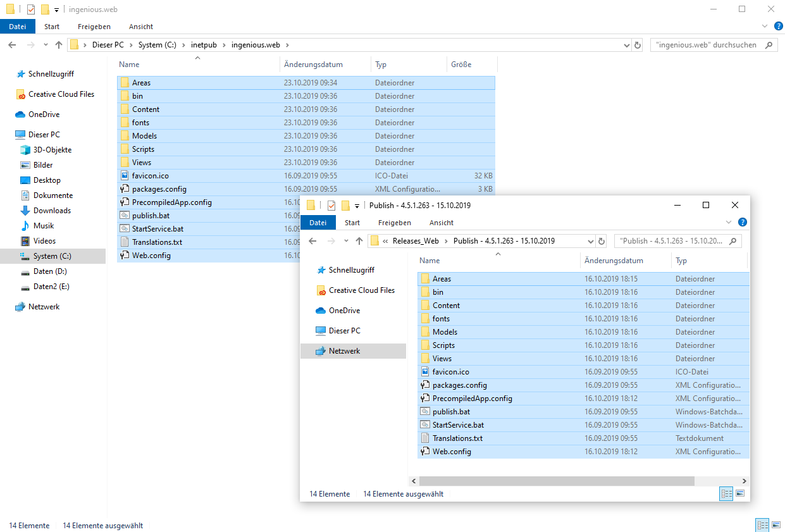Go back in Publish window
Image resolution: width=785 pixels, height=532 pixels.
tap(312, 241)
